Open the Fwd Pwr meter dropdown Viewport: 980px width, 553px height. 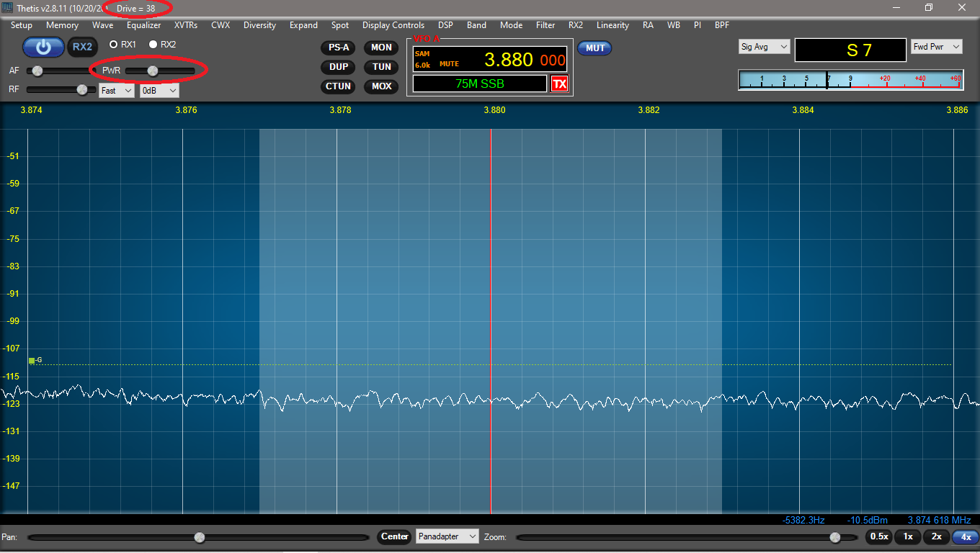click(937, 47)
